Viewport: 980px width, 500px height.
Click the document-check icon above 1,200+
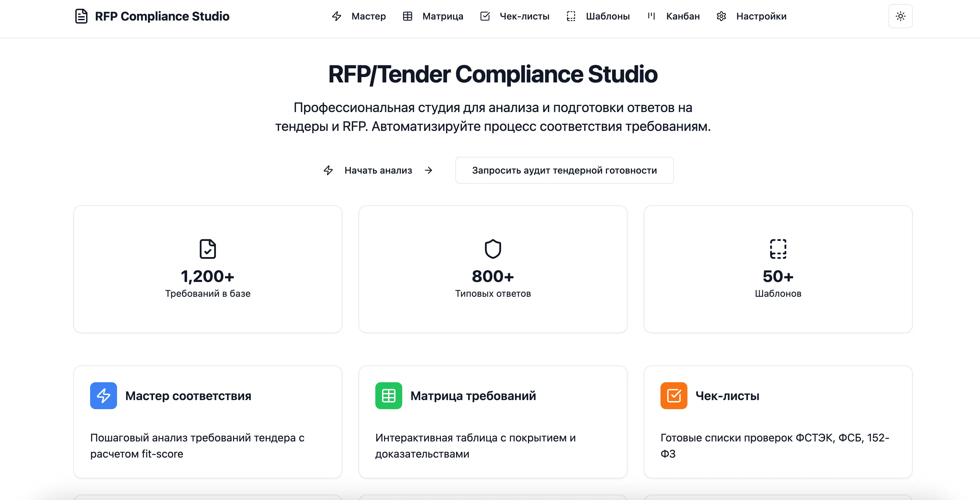click(208, 249)
